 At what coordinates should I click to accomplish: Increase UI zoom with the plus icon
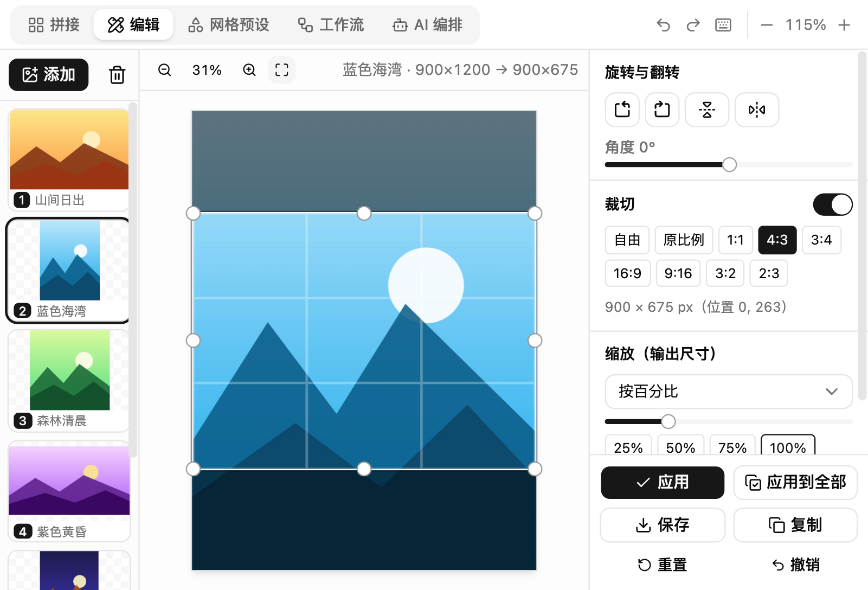tap(844, 25)
